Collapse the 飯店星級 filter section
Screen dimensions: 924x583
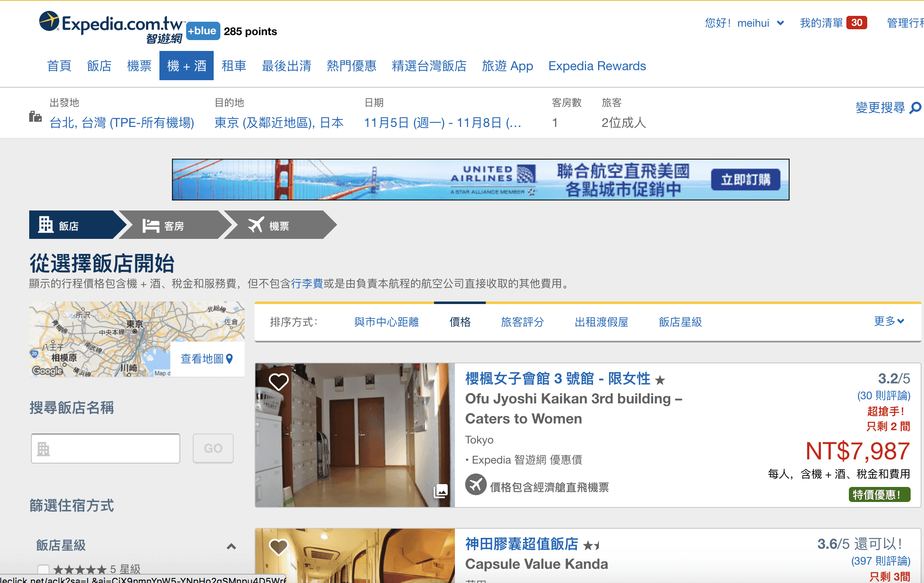tap(231, 546)
